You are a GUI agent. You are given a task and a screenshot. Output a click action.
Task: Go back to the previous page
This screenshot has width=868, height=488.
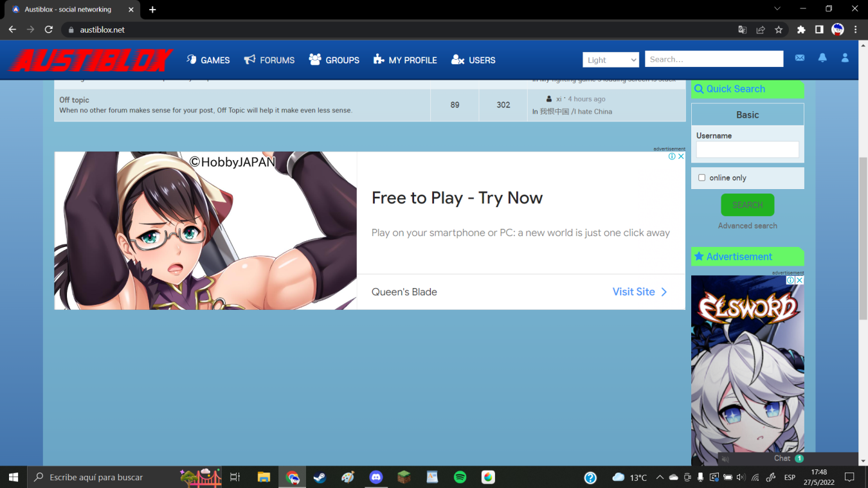(x=12, y=30)
